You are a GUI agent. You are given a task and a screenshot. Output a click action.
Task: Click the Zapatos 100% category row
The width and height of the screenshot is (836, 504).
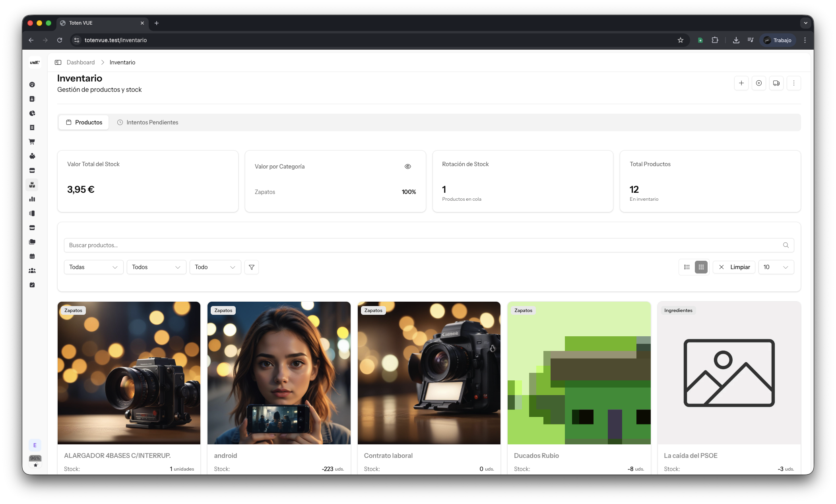click(x=336, y=192)
